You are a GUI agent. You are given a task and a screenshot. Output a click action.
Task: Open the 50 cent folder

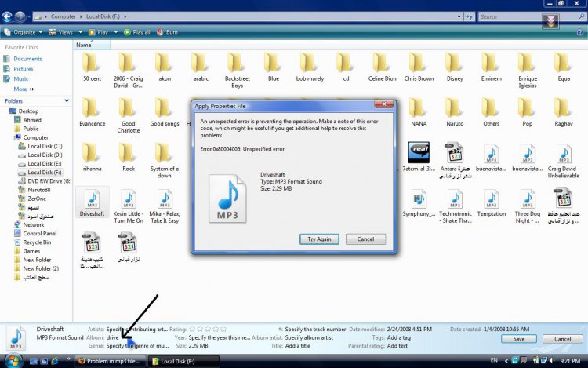click(x=92, y=68)
